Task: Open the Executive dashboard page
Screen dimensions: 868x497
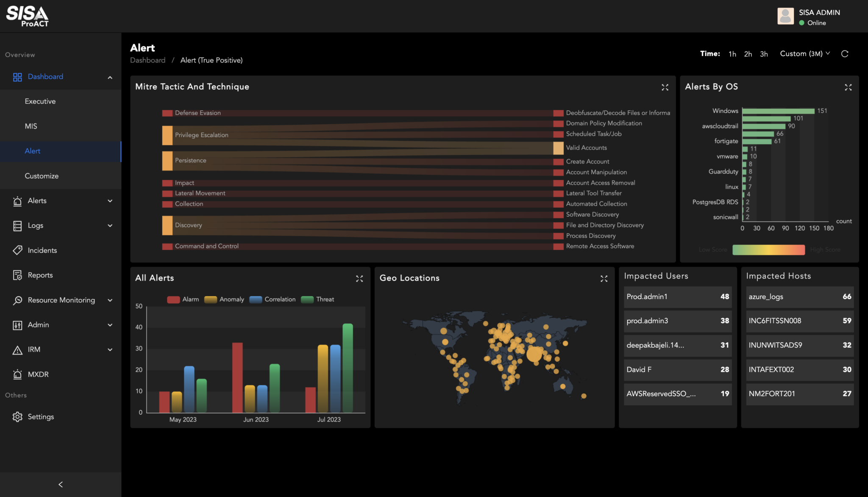Action: tap(40, 101)
